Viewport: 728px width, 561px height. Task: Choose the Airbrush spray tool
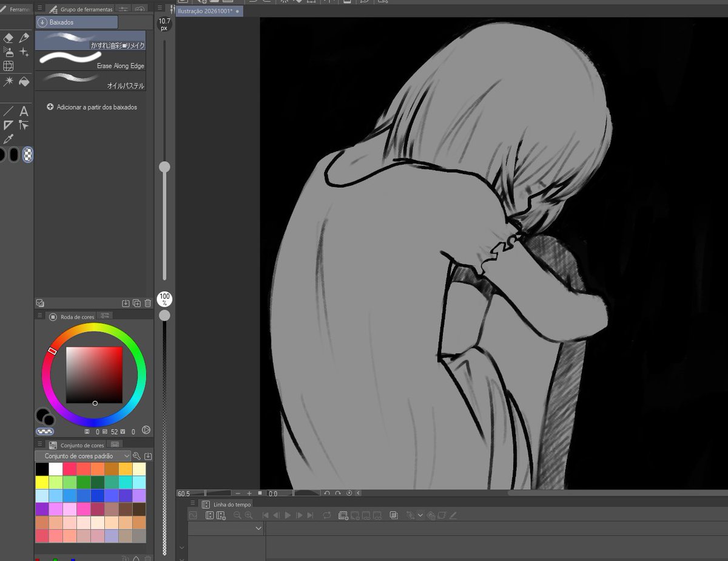tap(8, 52)
